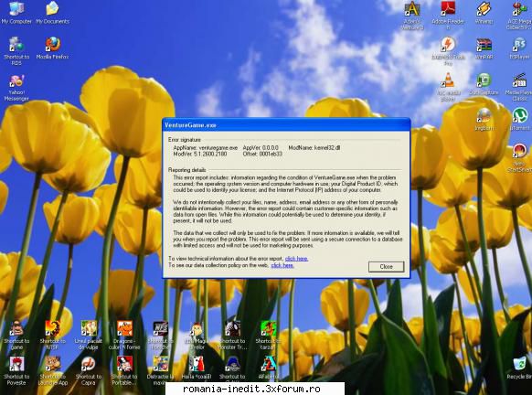Viewport: 532px width, 395px height.
Task: Launch the NFS shortcut icon
Action: pyautogui.click(x=160, y=336)
